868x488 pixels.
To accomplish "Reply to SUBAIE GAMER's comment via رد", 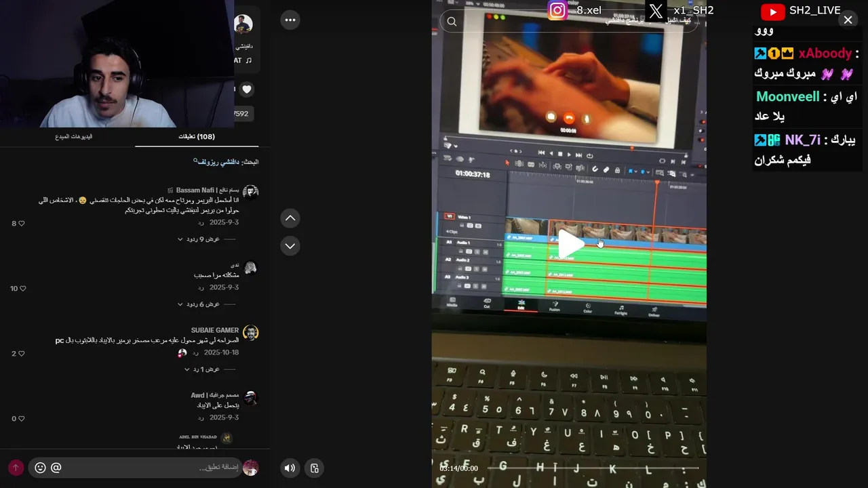I will tap(196, 352).
